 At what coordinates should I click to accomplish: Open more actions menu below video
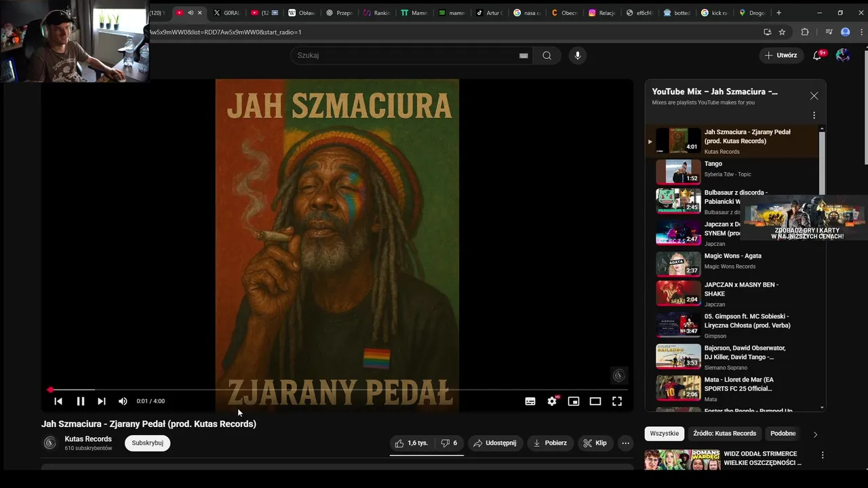(x=625, y=443)
